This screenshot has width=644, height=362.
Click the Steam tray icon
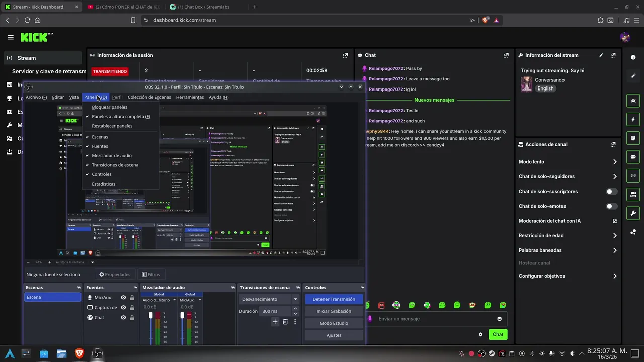coord(492,353)
